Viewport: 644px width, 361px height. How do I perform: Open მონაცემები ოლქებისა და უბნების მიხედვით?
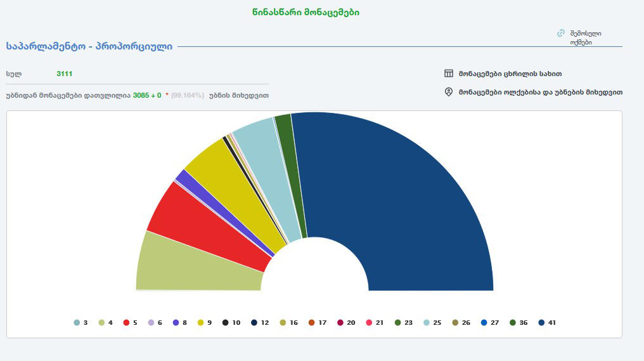pyautogui.click(x=540, y=92)
